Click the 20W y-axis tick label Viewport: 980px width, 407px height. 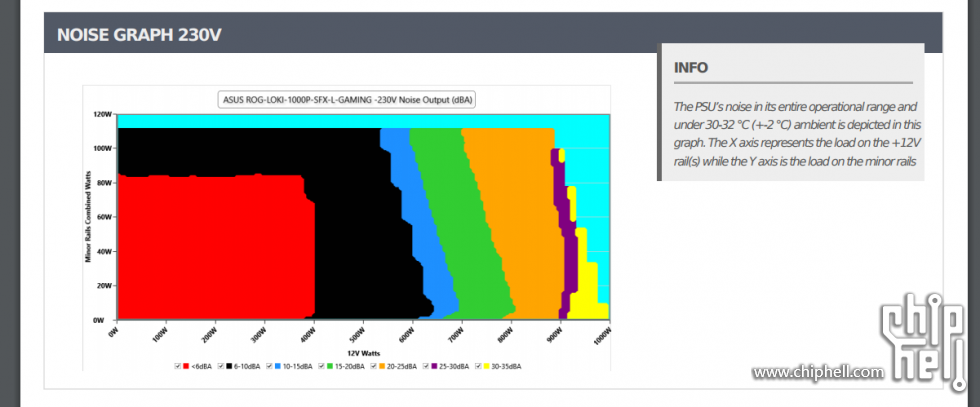click(x=105, y=286)
